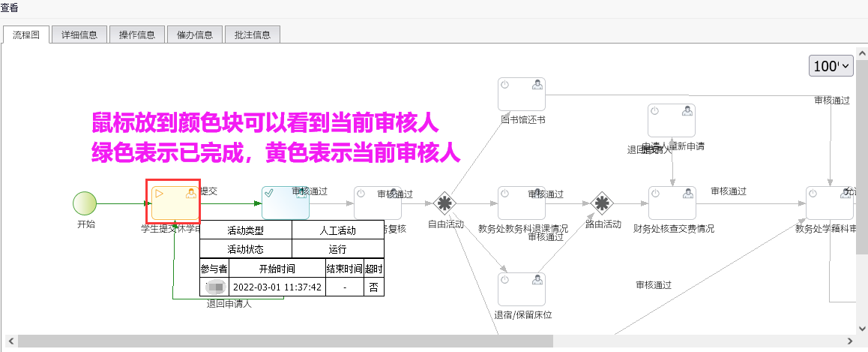Switch to the 流程图 tab
Screen dimensions: 868x352
point(26,35)
